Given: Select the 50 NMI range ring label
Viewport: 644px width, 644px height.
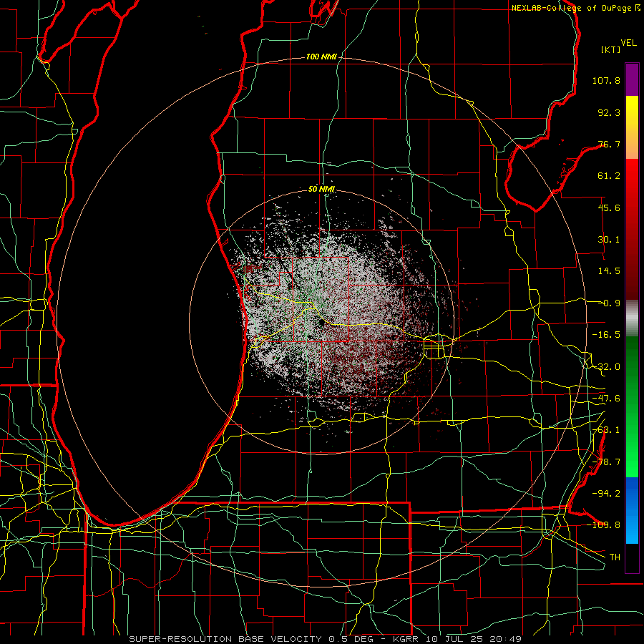Looking at the screenshot, I should (321, 189).
